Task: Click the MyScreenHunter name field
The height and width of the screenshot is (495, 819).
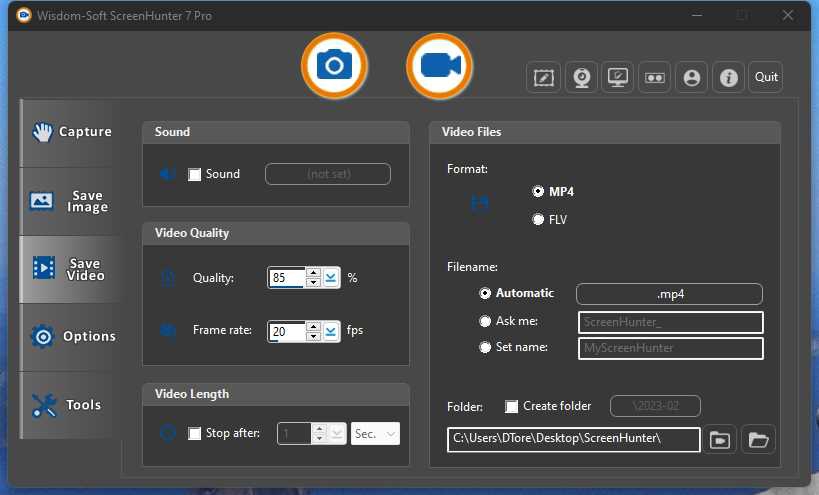Action: coord(671,348)
